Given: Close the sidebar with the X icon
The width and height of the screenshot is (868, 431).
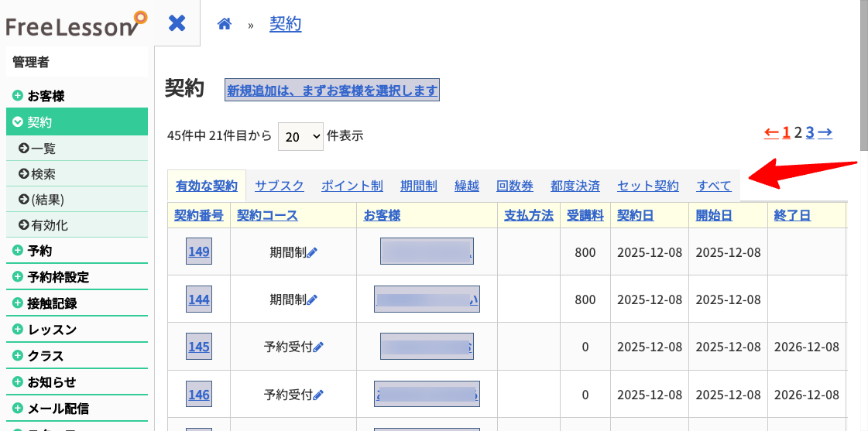Looking at the screenshot, I should 177,23.
